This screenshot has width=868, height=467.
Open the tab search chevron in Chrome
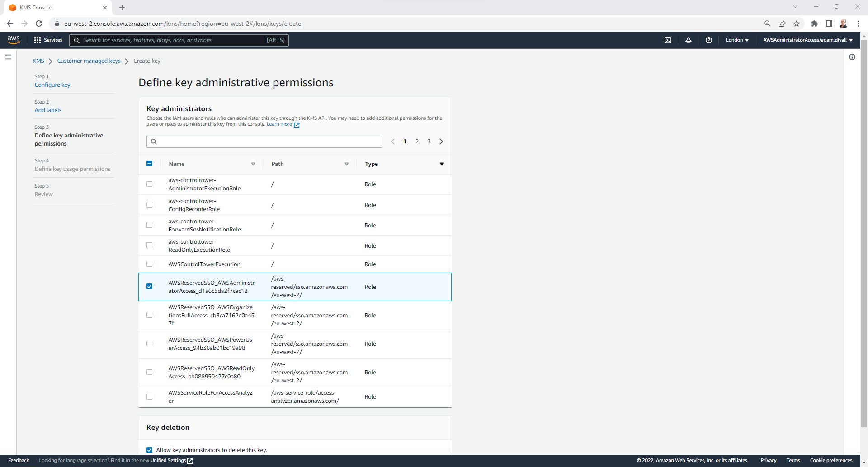click(795, 6)
